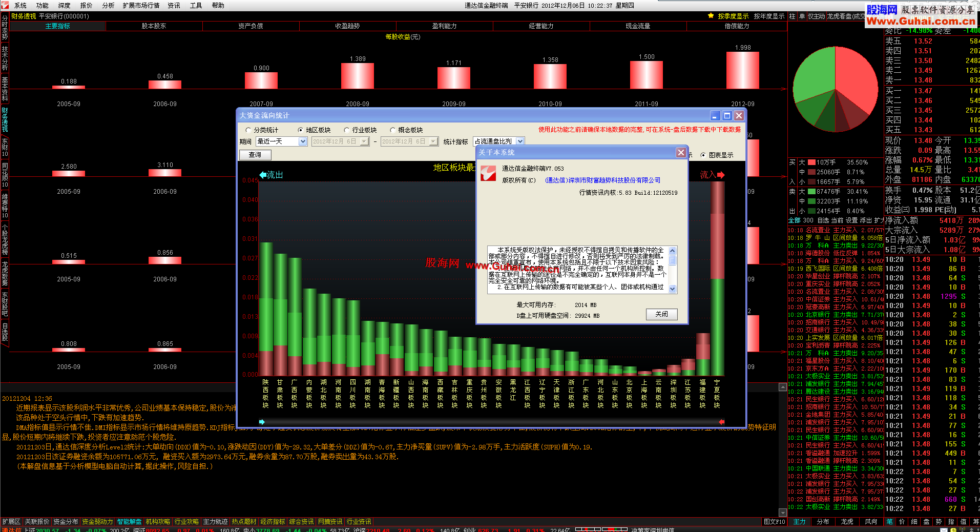The image size is (980, 532).
Task: Click the app logo in the About dialog
Action: [488, 173]
